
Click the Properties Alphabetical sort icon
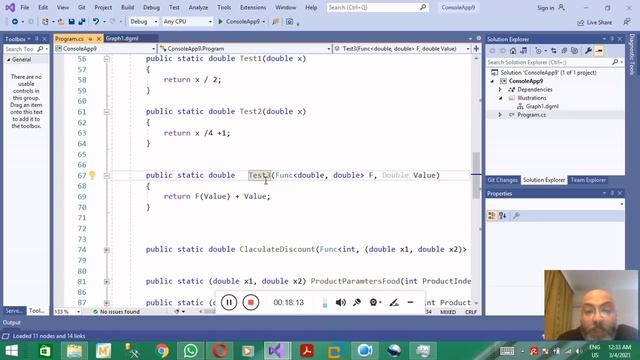(x=503, y=216)
